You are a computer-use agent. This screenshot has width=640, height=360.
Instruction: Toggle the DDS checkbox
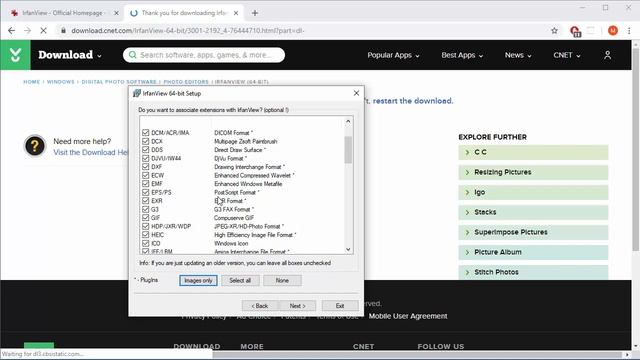click(x=146, y=150)
